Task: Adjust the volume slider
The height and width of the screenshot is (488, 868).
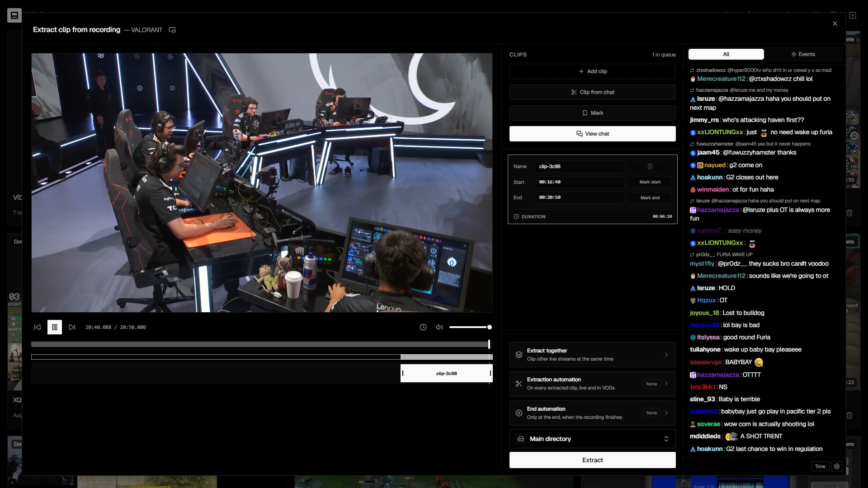Action: [471, 327]
